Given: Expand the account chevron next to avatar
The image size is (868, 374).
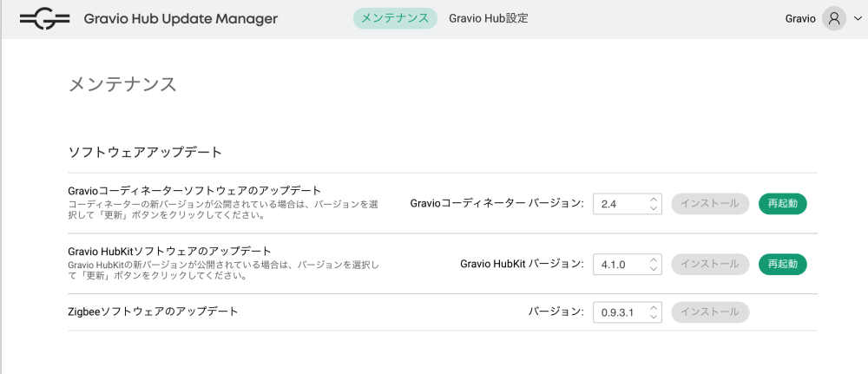Looking at the screenshot, I should click(x=858, y=18).
